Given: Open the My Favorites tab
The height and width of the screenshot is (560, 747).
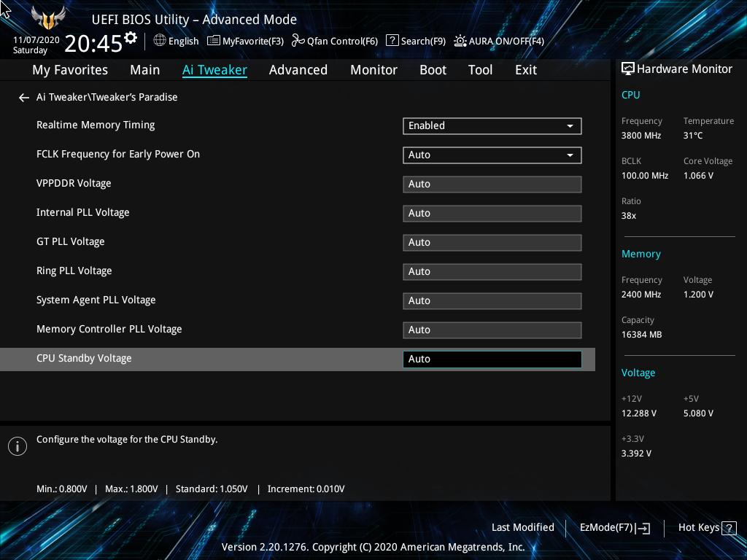Looking at the screenshot, I should tap(70, 70).
